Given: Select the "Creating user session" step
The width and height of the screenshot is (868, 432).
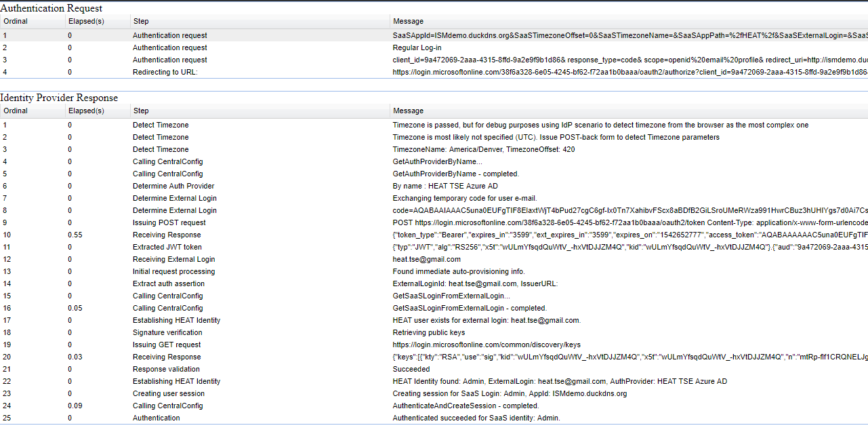Looking at the screenshot, I should tap(168, 393).
